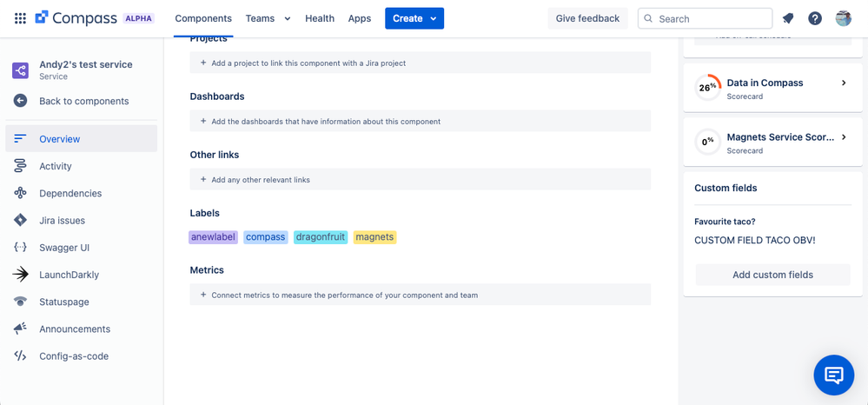Click the 26% scorecard progress ring
Image resolution: width=868 pixels, height=405 pixels.
(x=707, y=87)
